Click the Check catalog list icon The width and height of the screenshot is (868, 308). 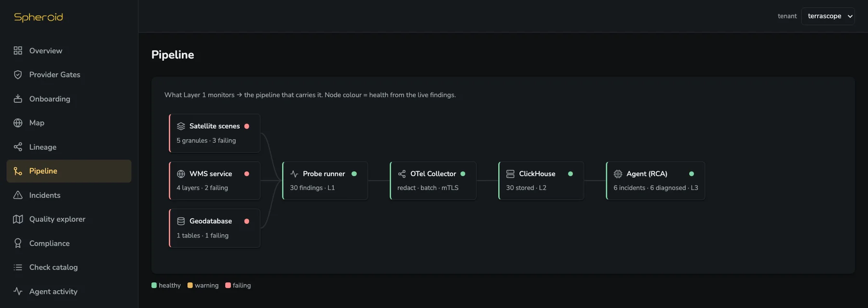(18, 268)
